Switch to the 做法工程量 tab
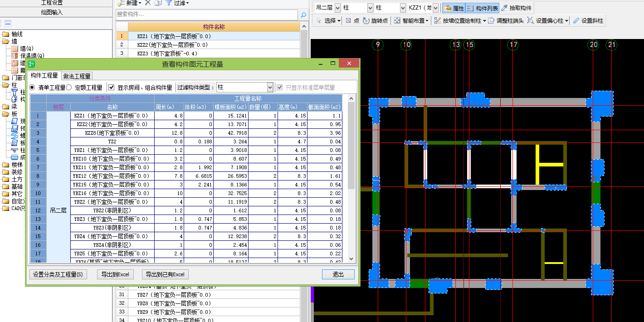The image size is (644, 322). tap(77, 76)
